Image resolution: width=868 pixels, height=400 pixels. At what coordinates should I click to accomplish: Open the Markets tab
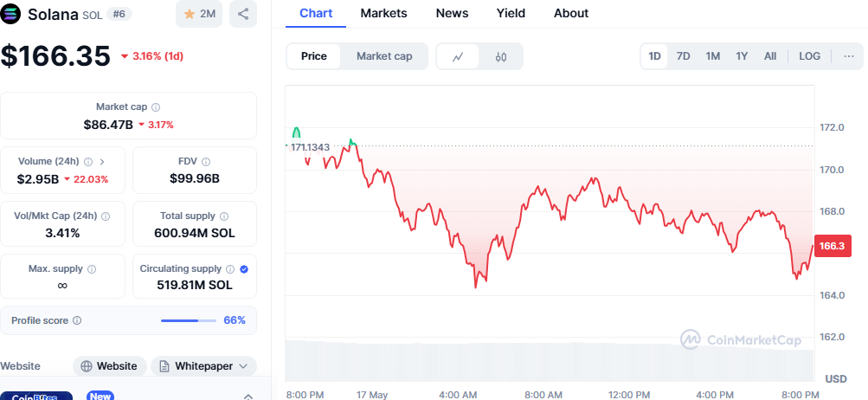pos(384,13)
